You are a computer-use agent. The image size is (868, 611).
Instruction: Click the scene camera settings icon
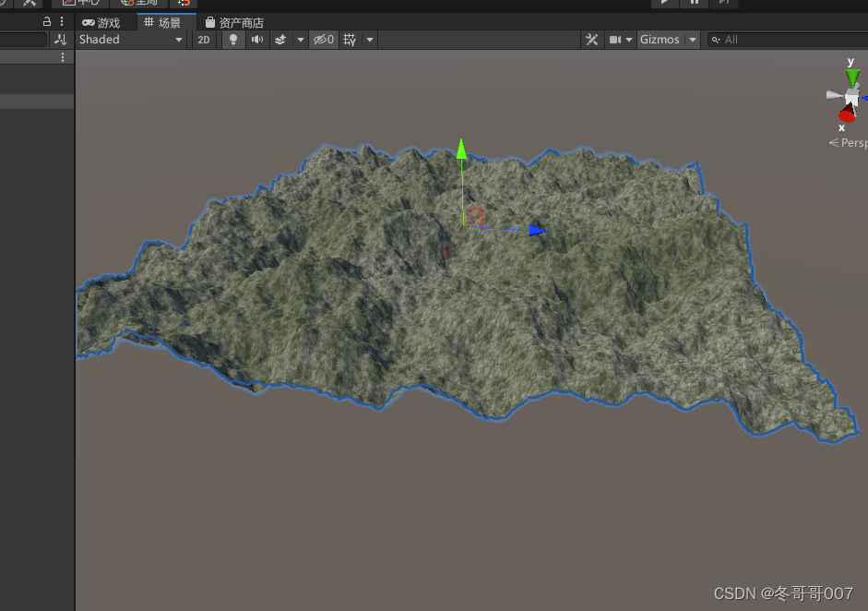click(616, 39)
